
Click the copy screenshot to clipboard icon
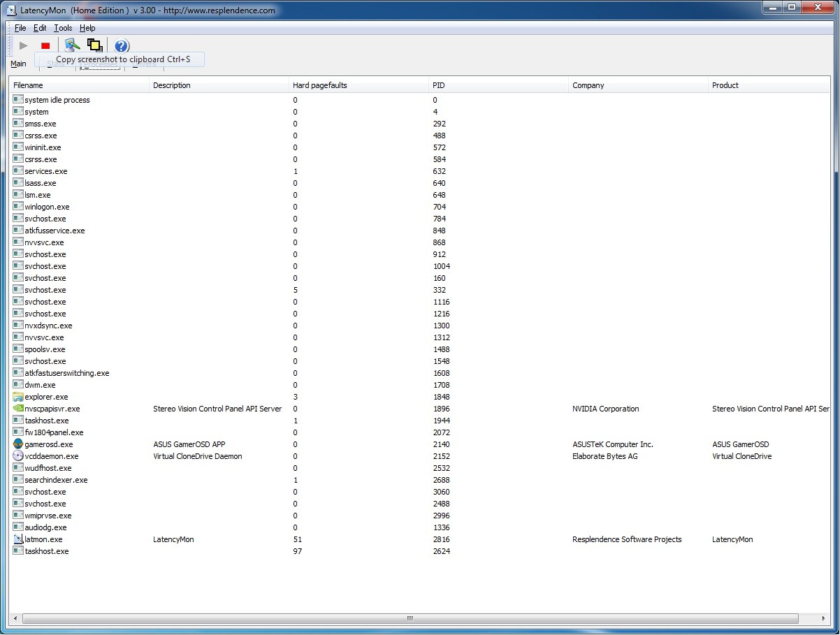72,45
